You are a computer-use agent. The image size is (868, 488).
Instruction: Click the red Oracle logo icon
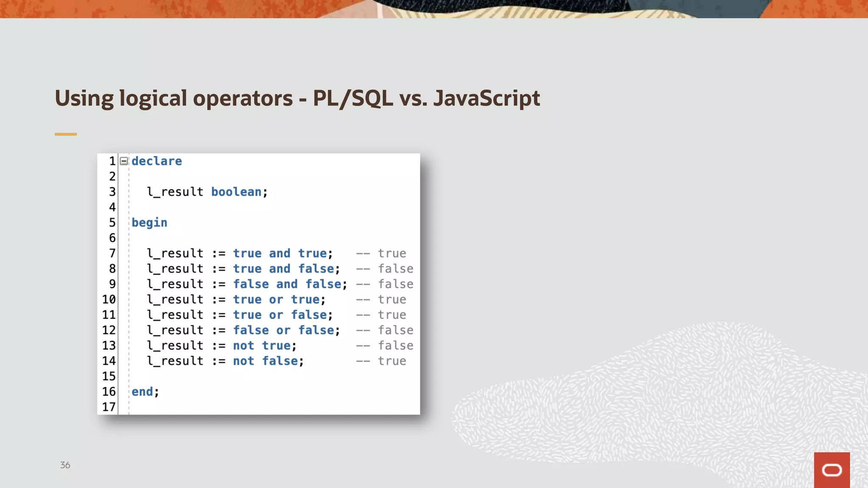[x=832, y=470]
